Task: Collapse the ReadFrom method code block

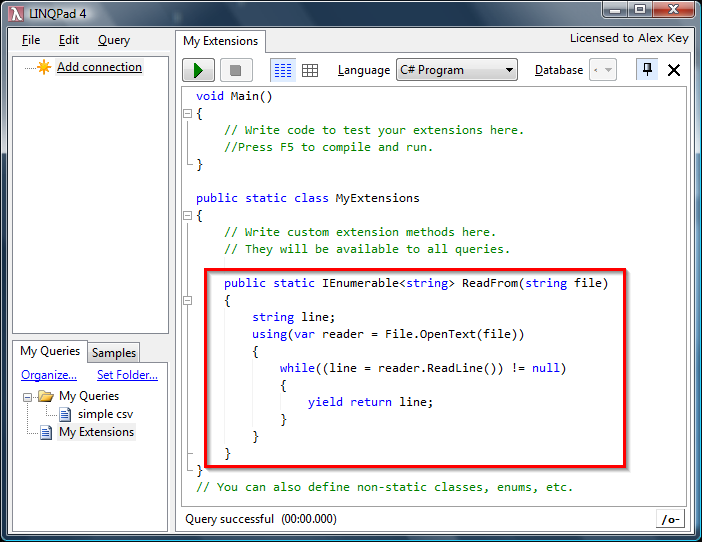Action: coord(188,300)
